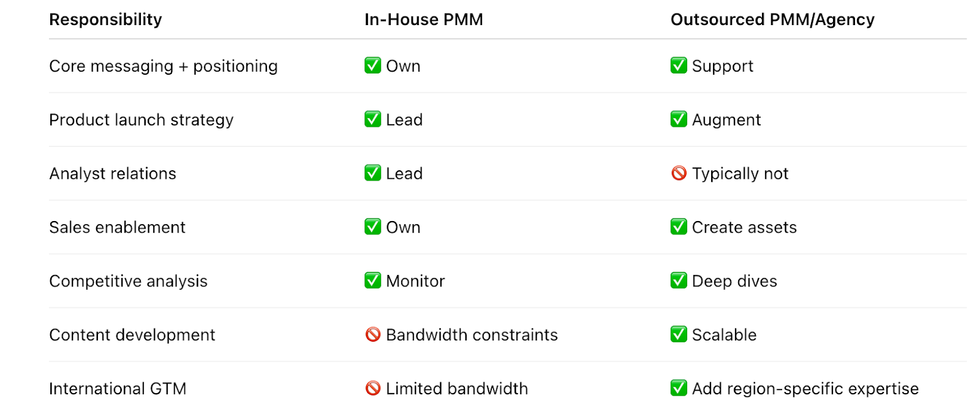The image size is (980, 417).
Task: Click the green check icon beside Own in the Core messaging row
Action: click(372, 65)
